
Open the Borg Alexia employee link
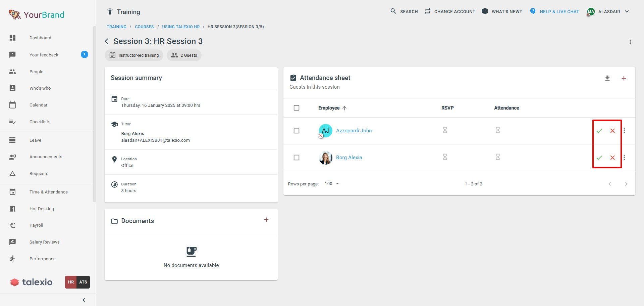[349, 158]
